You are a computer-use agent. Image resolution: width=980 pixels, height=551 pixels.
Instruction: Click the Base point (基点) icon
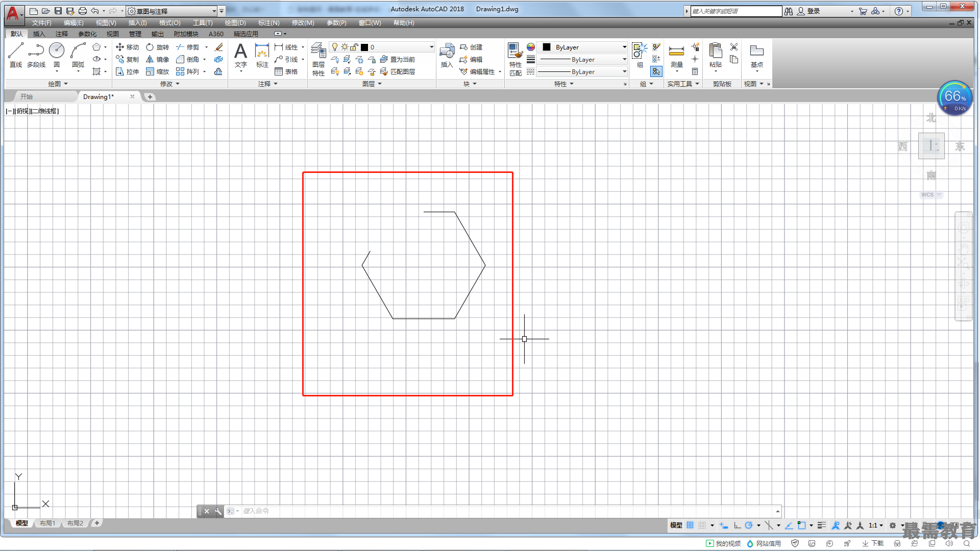pos(756,55)
